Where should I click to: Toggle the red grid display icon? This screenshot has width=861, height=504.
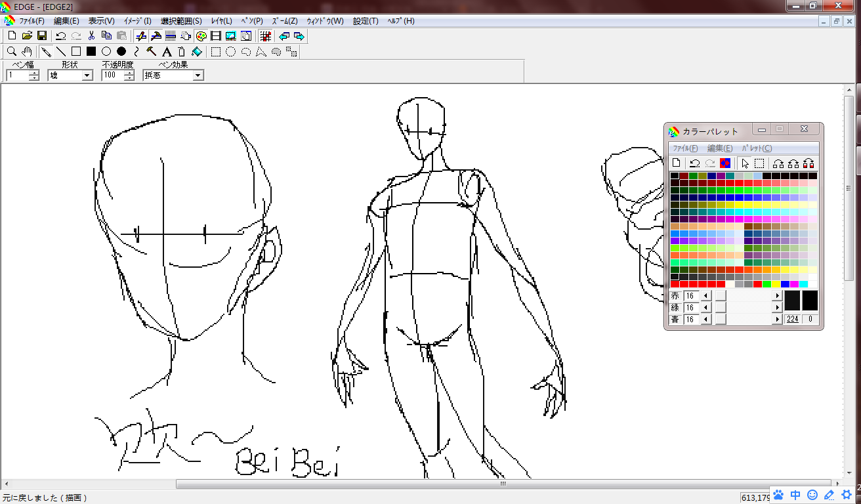pos(265,35)
